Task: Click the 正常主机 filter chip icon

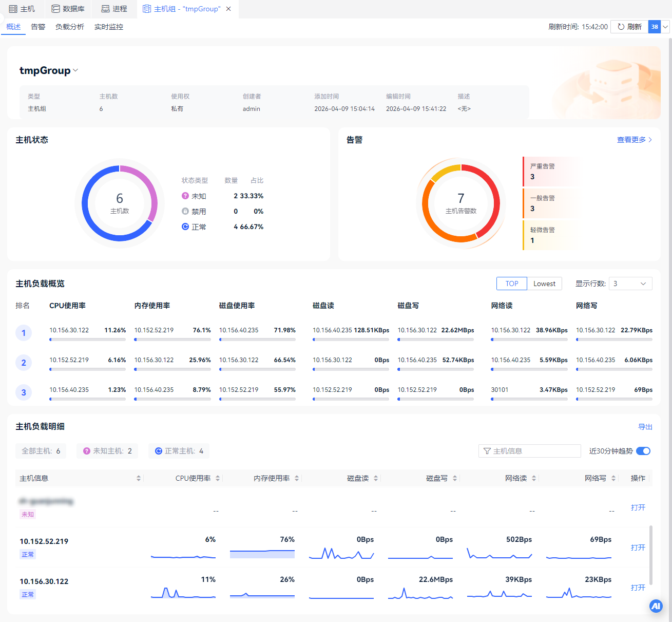Action: [159, 451]
